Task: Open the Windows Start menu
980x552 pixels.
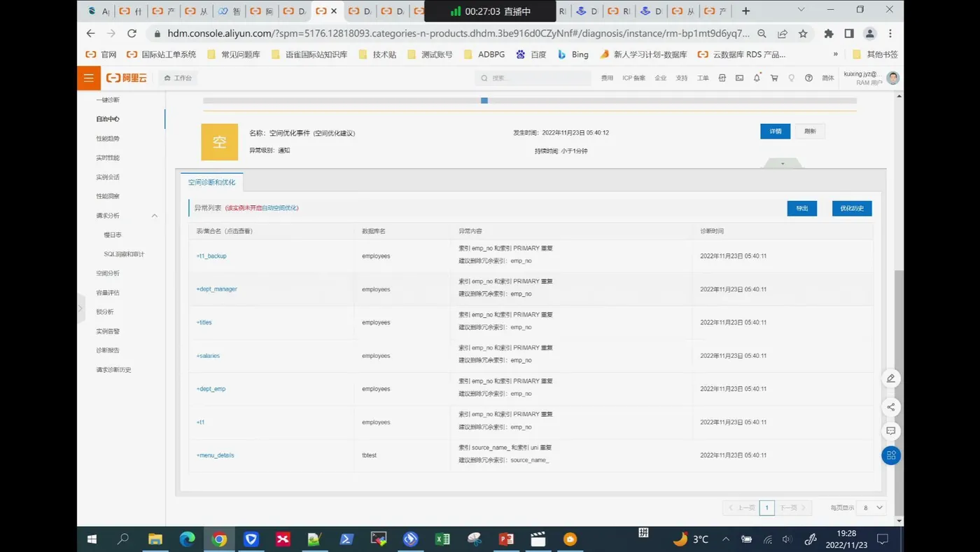Action: [92, 539]
